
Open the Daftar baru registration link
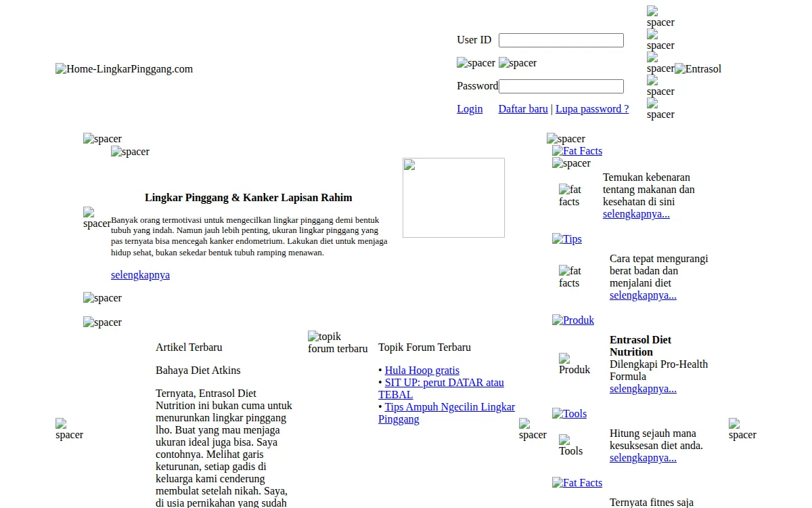click(x=523, y=109)
